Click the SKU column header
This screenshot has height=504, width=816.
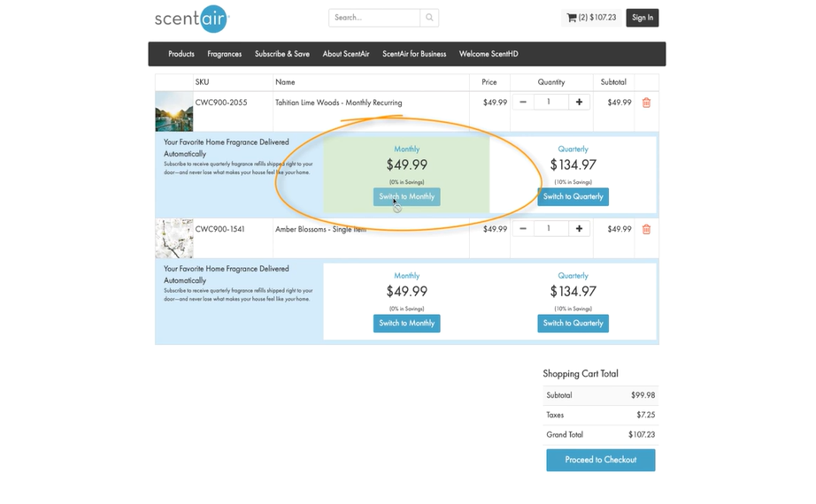[202, 82]
